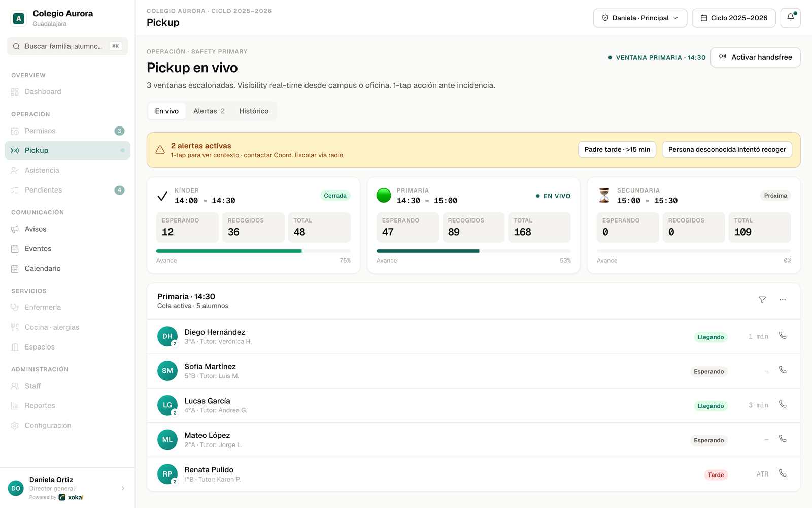Expand the Daniela Ortiz profile chevron
812x508 pixels.
(x=123, y=488)
